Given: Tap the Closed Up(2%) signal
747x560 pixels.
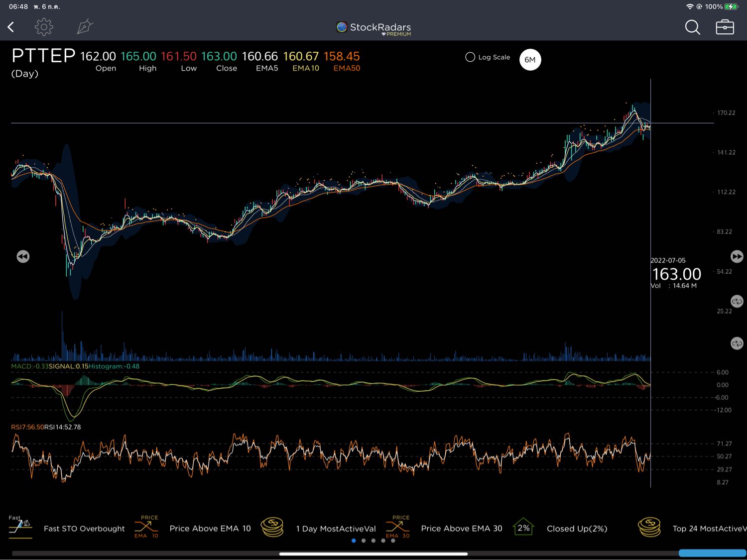Looking at the screenshot, I should pos(577,529).
